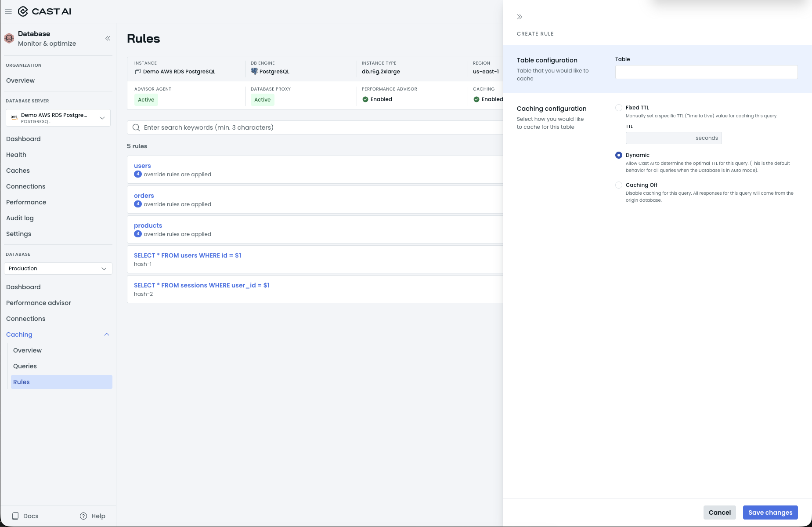Viewport: 812px width, 527px height.
Task: Open Performance advisor page
Action: click(39, 303)
